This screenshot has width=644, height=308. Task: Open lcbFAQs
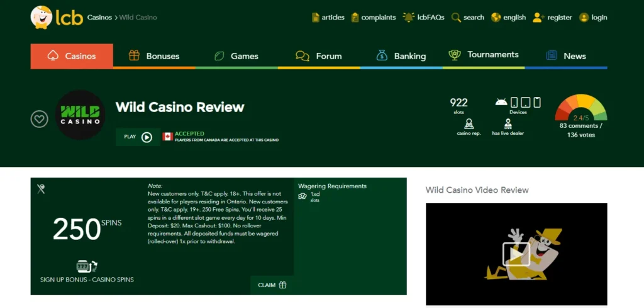[x=430, y=17]
